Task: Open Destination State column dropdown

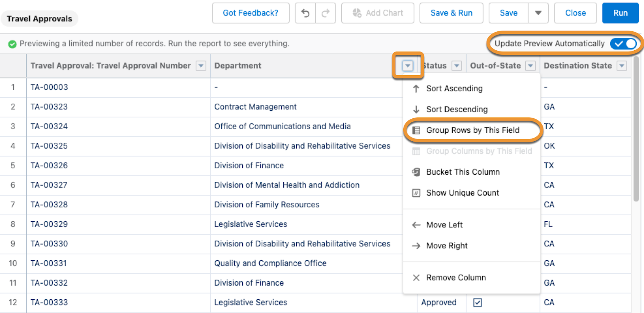Action: pyautogui.click(x=622, y=66)
